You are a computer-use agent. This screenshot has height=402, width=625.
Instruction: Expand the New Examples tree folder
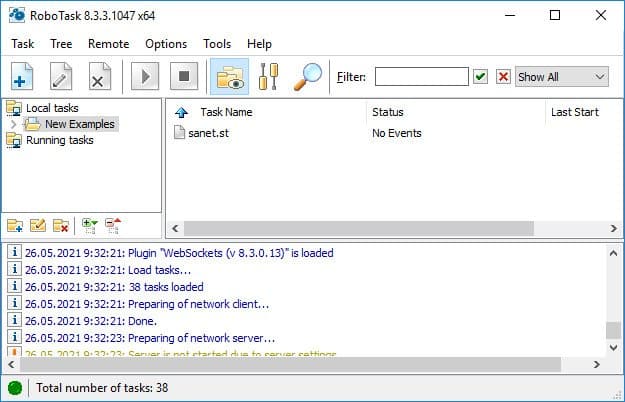pyautogui.click(x=12, y=124)
